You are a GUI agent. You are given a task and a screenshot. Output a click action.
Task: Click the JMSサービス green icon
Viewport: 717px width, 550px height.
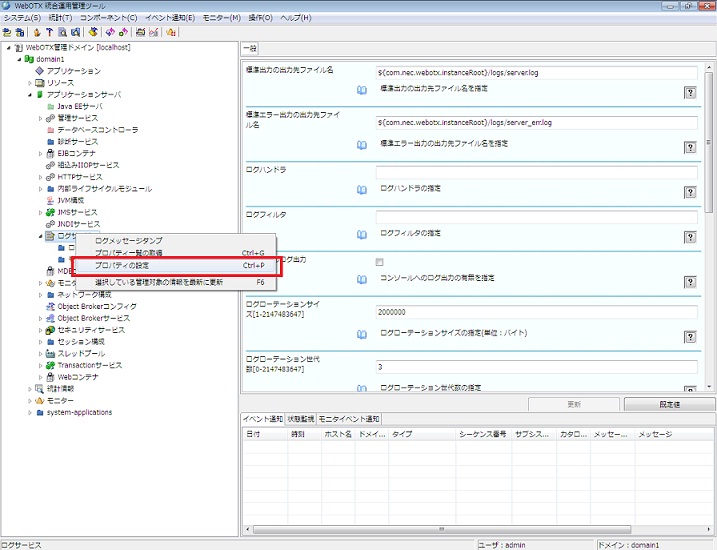[51, 212]
